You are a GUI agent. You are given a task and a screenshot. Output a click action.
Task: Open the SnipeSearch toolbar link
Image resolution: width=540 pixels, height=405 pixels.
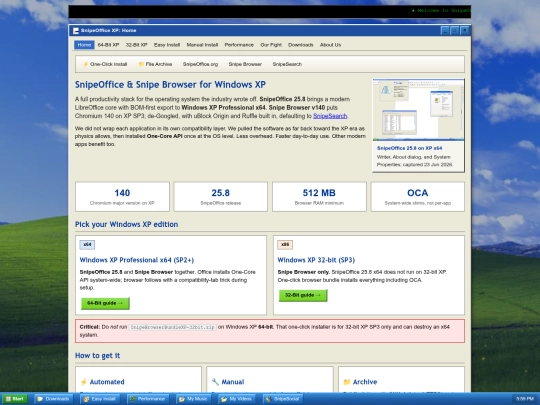pyautogui.click(x=287, y=64)
